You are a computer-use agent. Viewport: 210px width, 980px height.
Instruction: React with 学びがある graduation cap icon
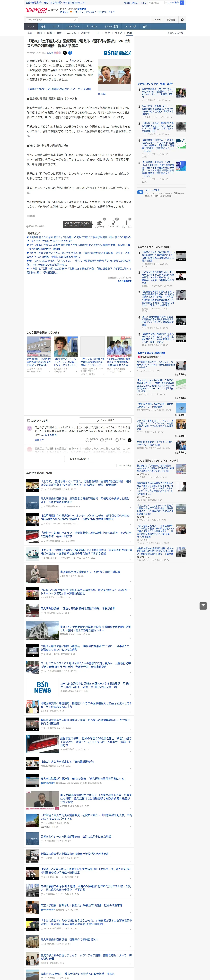click(x=100, y=223)
